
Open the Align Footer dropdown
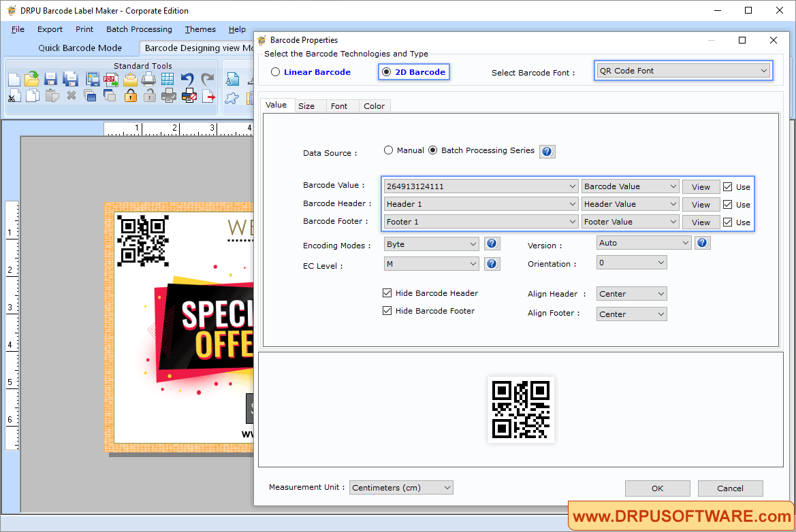631,314
